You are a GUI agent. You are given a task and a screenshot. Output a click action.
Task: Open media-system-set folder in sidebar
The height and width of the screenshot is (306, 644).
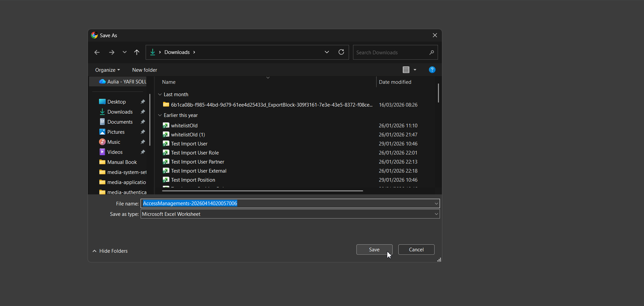(122, 172)
